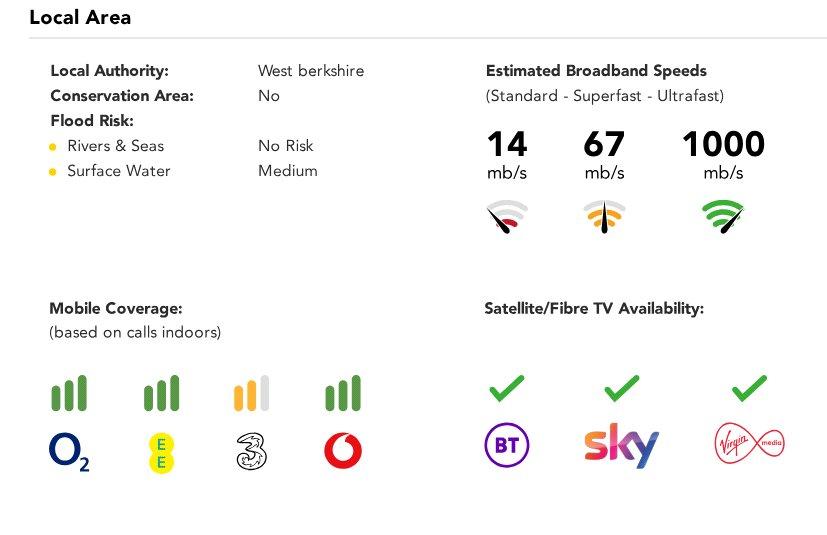The width and height of the screenshot is (827, 535).
Task: Click the Local Area heading
Action: click(80, 17)
